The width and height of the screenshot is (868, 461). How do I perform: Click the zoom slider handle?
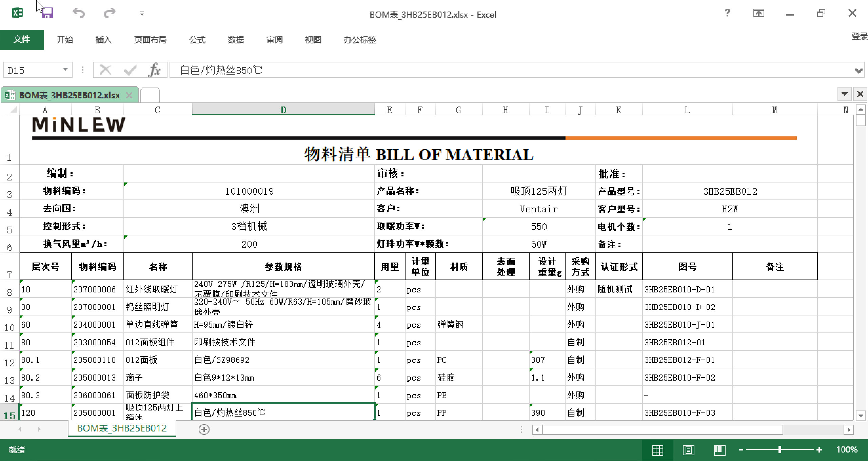click(x=780, y=450)
